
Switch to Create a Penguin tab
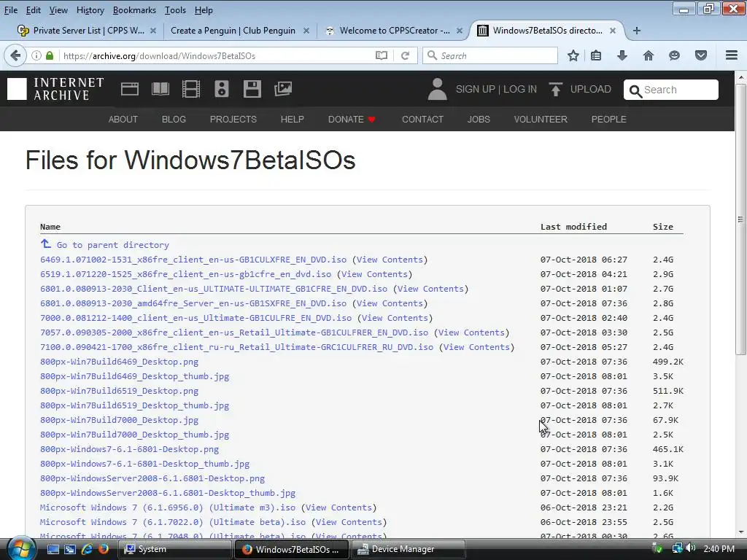click(239, 31)
